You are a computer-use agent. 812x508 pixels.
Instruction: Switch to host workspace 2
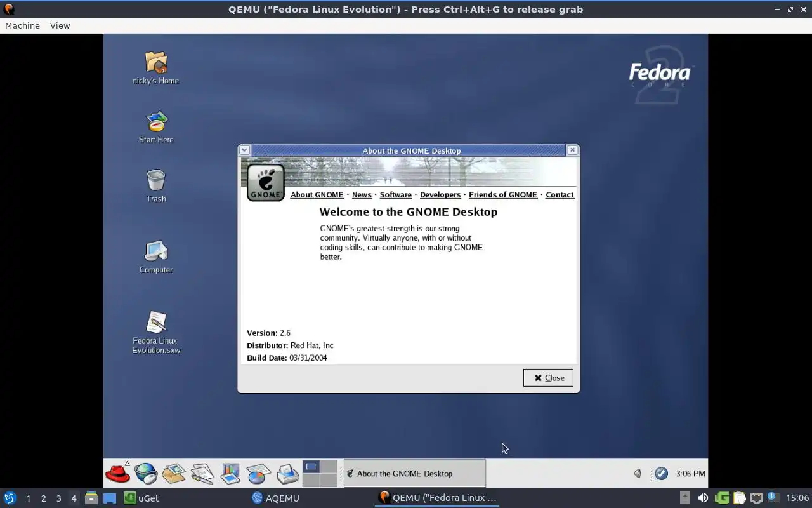pyautogui.click(x=43, y=498)
